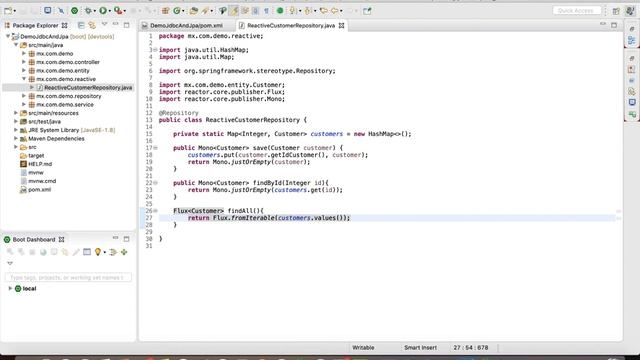The width and height of the screenshot is (640, 360).
Task: Expand the local node in Boot Dashboard
Action: (10, 289)
